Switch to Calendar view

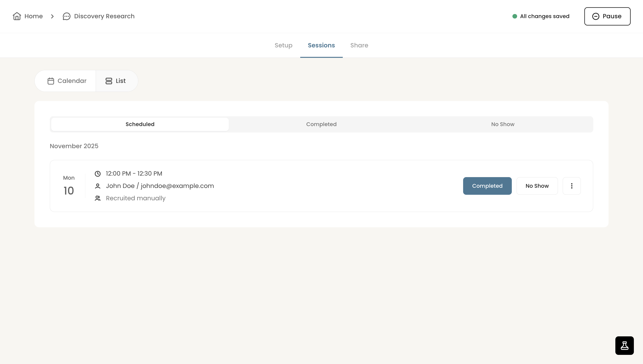65,81
